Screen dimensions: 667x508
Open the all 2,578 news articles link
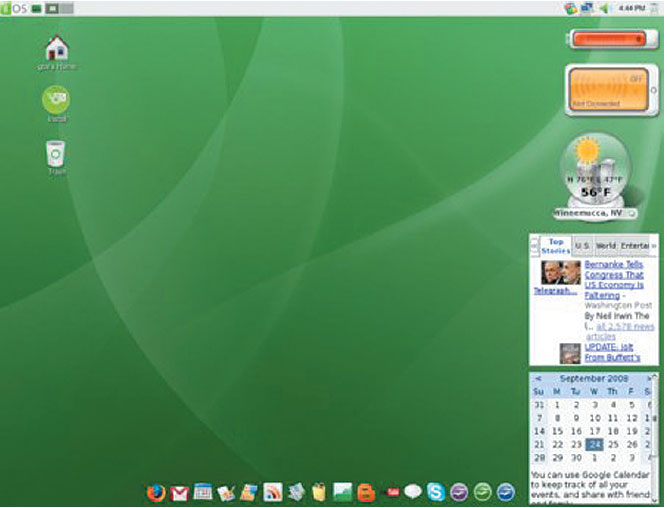click(x=625, y=326)
